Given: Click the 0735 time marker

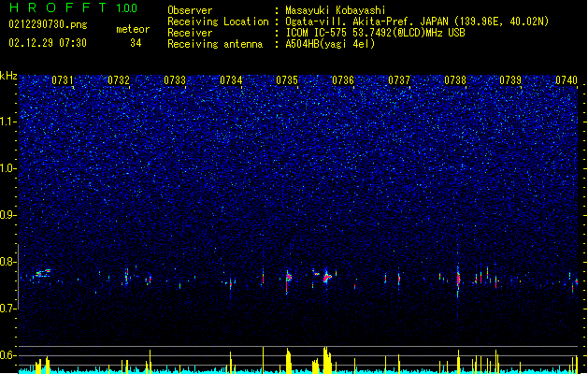Looking at the screenshot, I should 287,80.
